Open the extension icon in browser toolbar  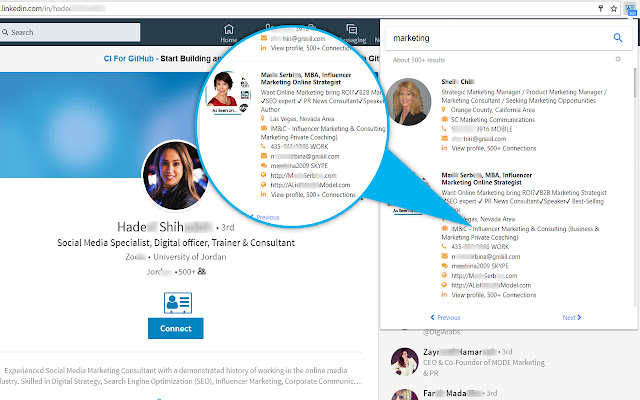pos(631,9)
